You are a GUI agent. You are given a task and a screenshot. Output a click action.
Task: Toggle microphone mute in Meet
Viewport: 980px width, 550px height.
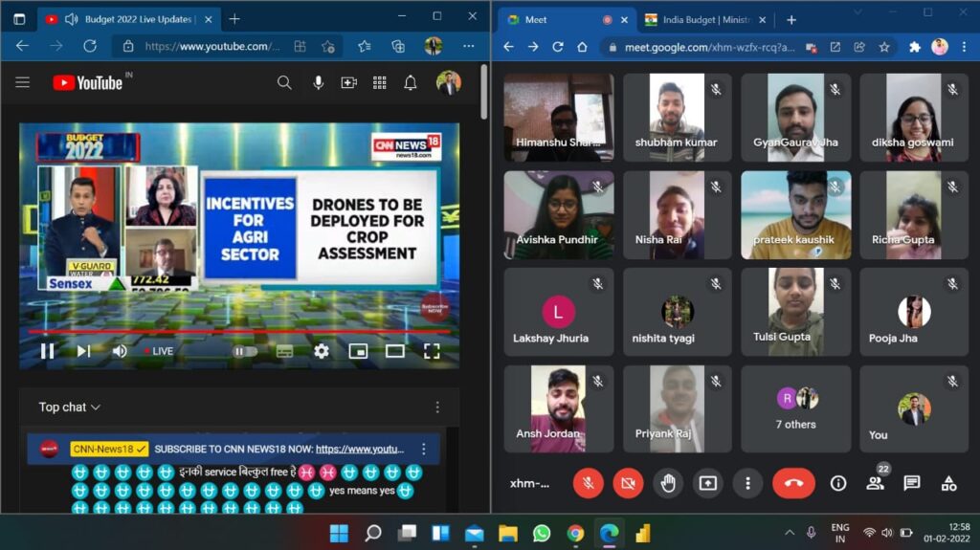pos(588,483)
